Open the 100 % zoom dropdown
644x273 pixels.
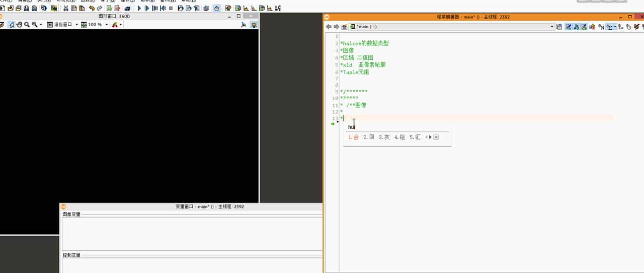click(107, 25)
